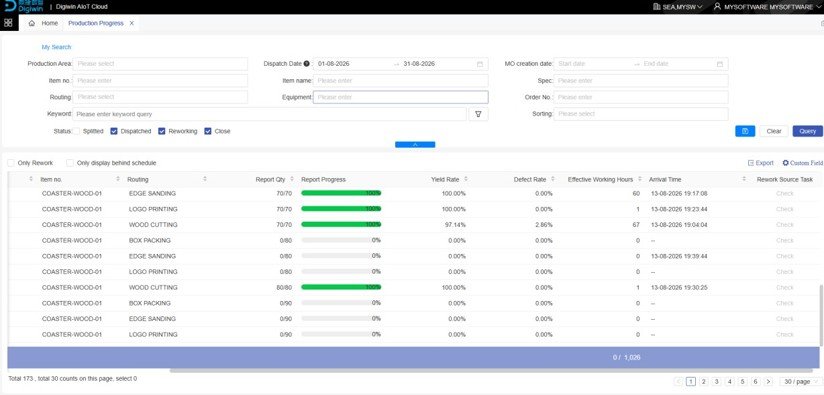The height and width of the screenshot is (395, 824).
Task: Uncheck the Dispatched status checkbox
Action: [x=114, y=131]
